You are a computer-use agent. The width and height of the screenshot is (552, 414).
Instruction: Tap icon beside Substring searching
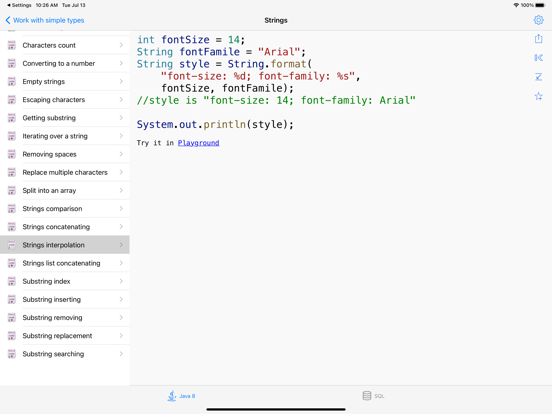[x=12, y=353]
